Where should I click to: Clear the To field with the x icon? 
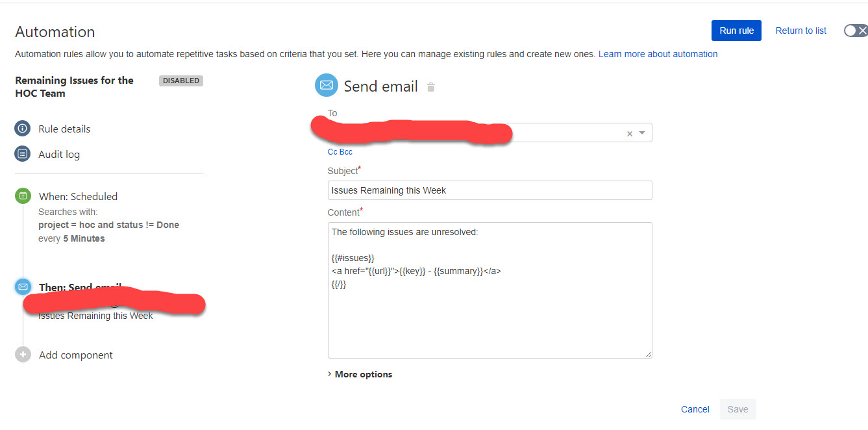629,133
